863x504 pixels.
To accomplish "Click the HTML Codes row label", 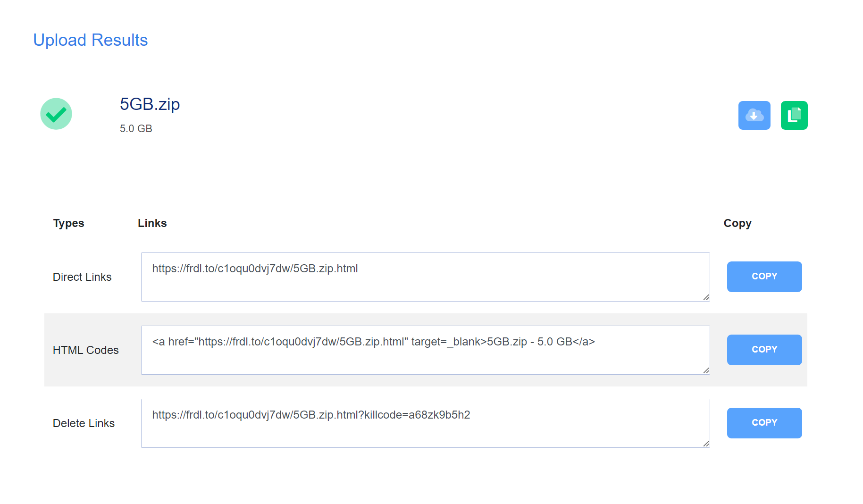I will 85,350.
